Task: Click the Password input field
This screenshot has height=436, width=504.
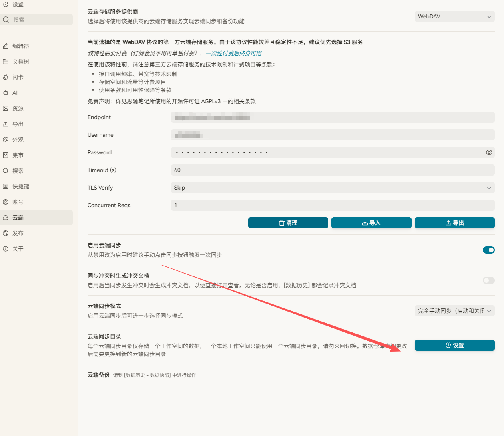Action: pyautogui.click(x=333, y=152)
